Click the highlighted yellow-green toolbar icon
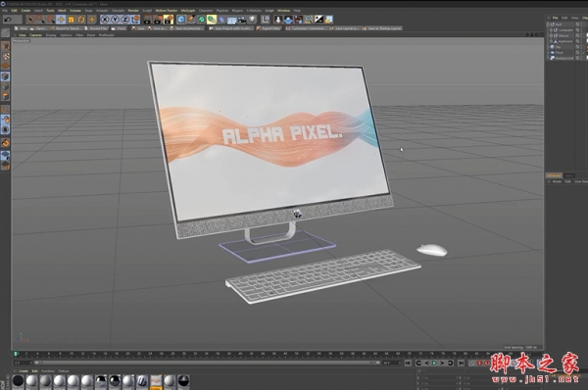Viewport: 588px width, 390px height. click(x=212, y=20)
